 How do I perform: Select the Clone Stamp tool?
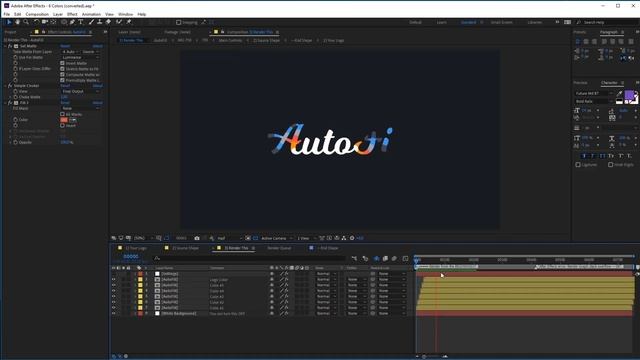100,22
